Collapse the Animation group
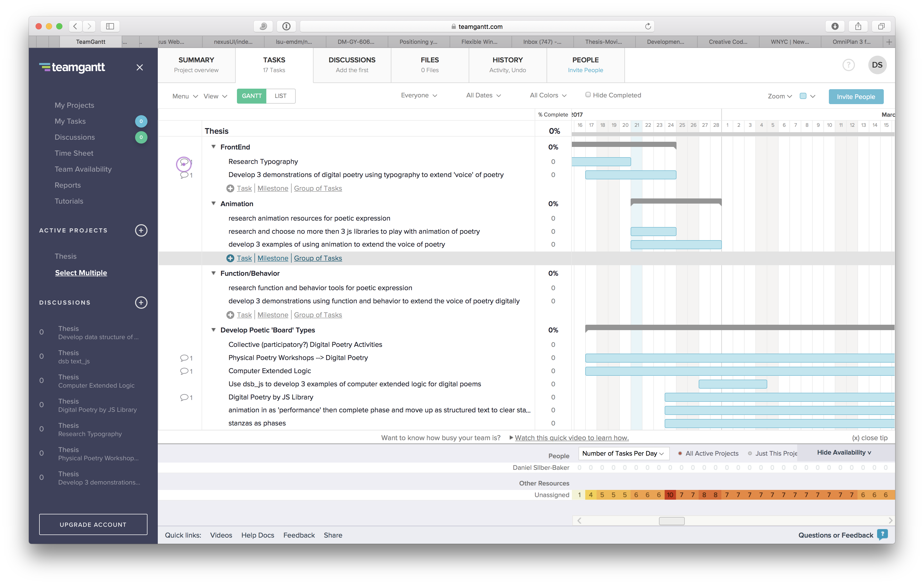924x585 pixels. tap(213, 203)
